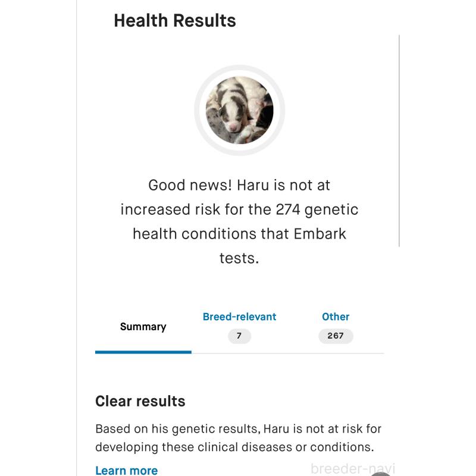This screenshot has height=476, width=476.
Task: Click the Clear results heading
Action: [140, 401]
